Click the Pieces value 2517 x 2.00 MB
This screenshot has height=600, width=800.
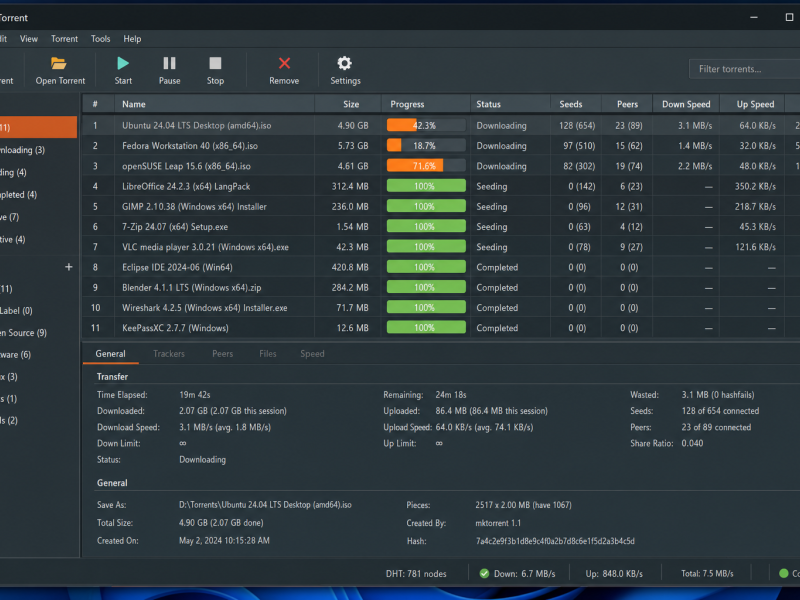pyautogui.click(x=523, y=505)
